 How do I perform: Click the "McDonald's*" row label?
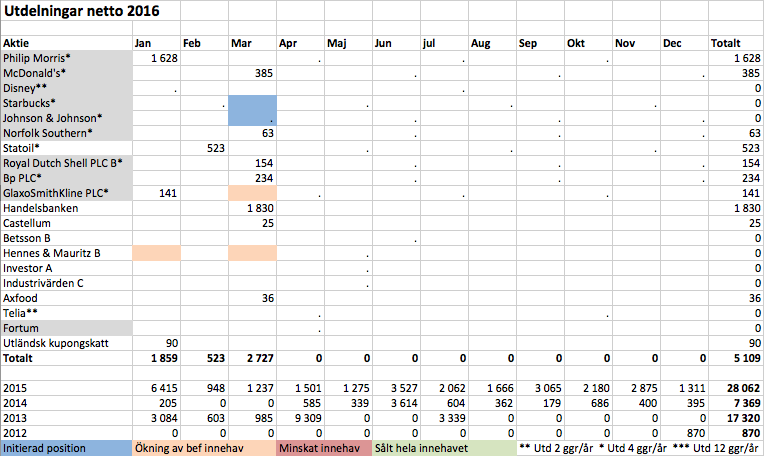[x=66, y=73]
